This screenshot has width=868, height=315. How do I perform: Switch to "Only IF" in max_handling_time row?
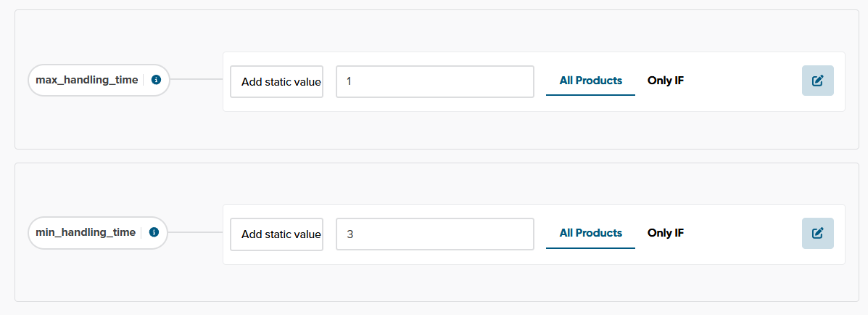665,81
